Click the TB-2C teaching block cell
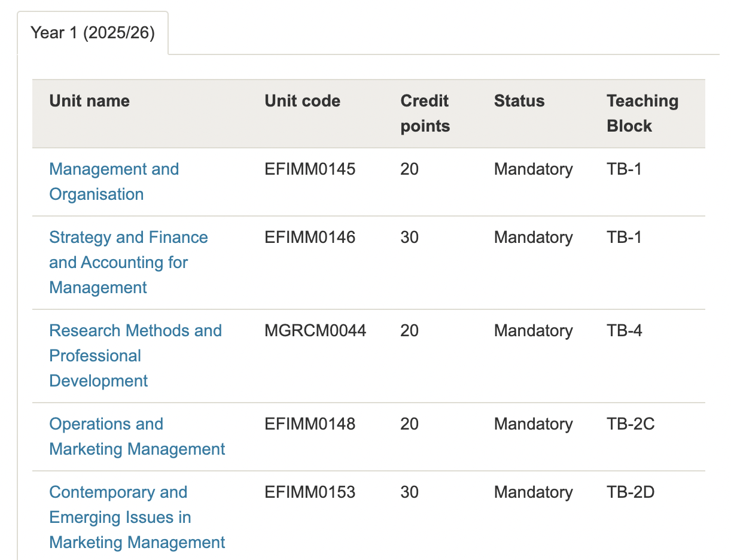The image size is (731, 560). click(631, 424)
